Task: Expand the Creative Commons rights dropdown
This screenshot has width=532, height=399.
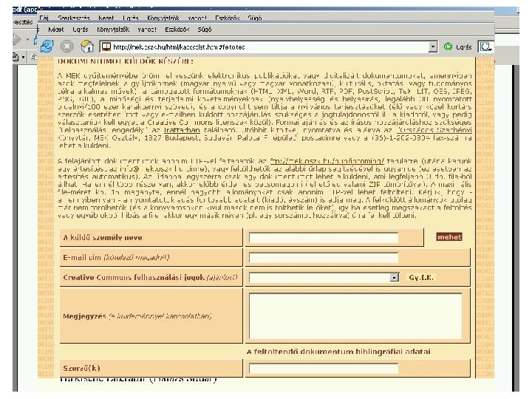Action: click(394, 278)
